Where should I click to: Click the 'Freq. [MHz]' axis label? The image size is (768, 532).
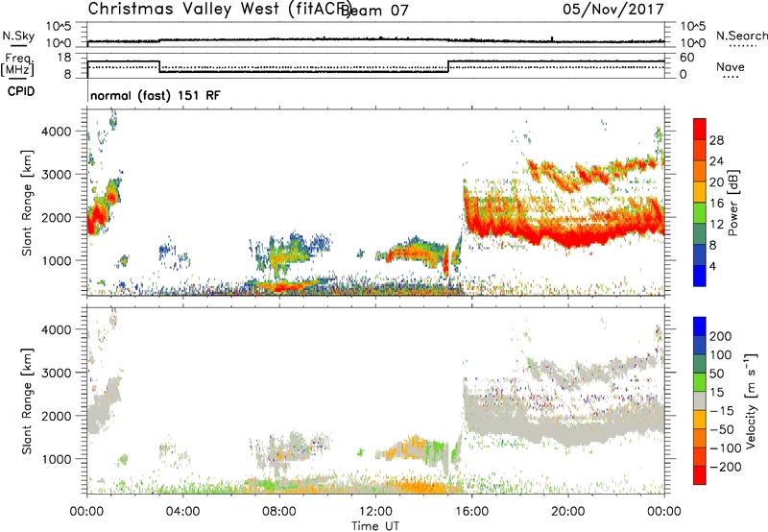(x=17, y=64)
